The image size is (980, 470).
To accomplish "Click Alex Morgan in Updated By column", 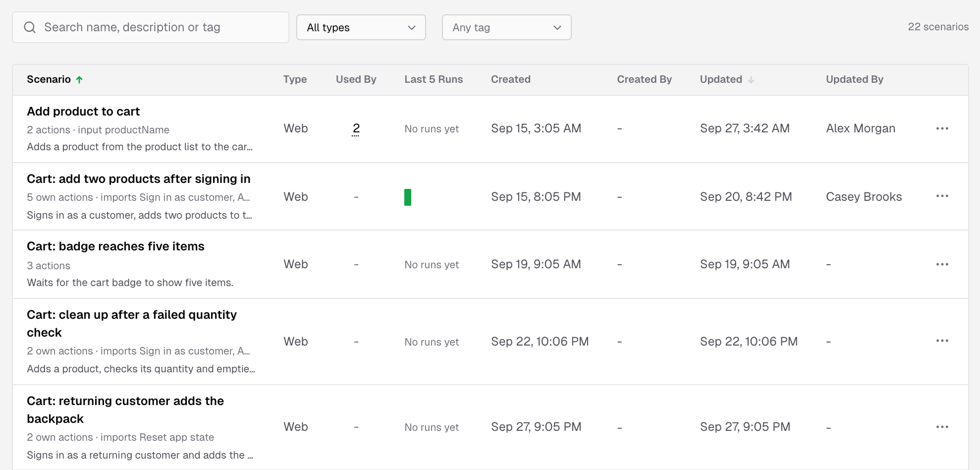I will (861, 128).
